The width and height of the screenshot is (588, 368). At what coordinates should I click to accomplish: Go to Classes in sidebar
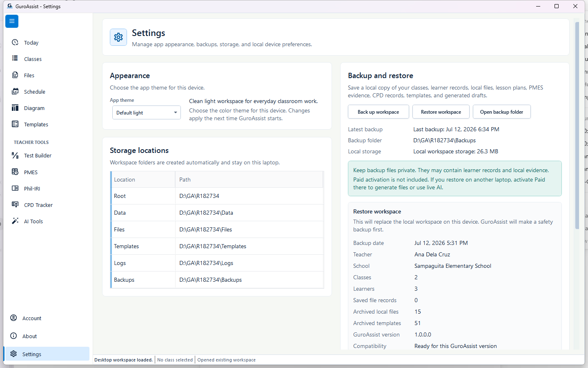point(47,59)
